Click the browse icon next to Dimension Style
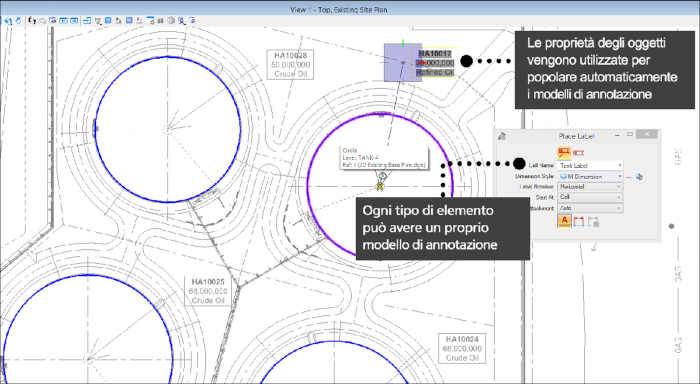This screenshot has height=384, width=700. [x=639, y=177]
